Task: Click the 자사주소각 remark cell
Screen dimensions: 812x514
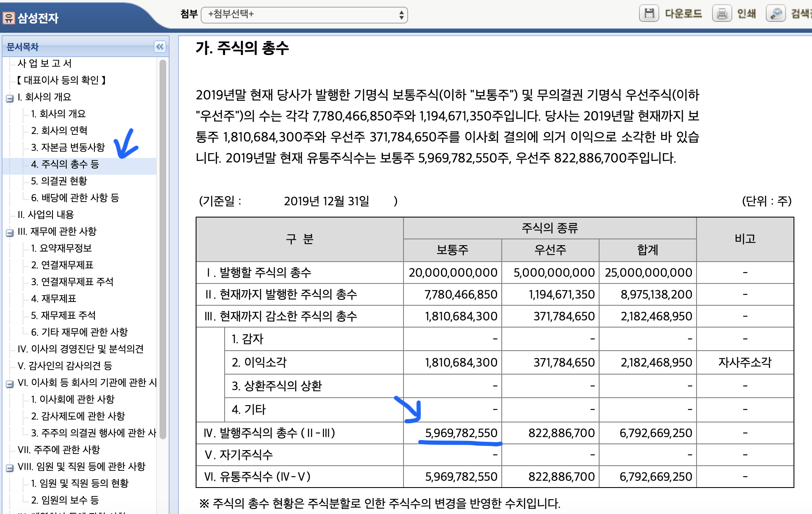Action: (x=745, y=362)
